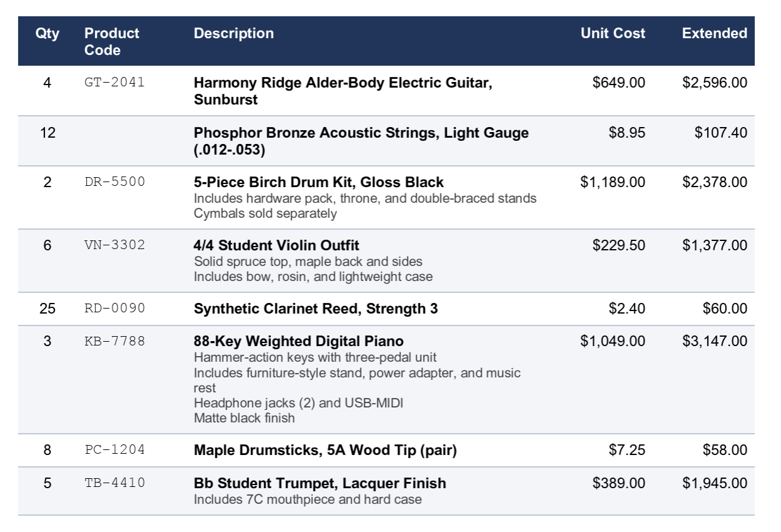781x532 pixels.
Task: Click product code TB-4410
Action: click(115, 483)
